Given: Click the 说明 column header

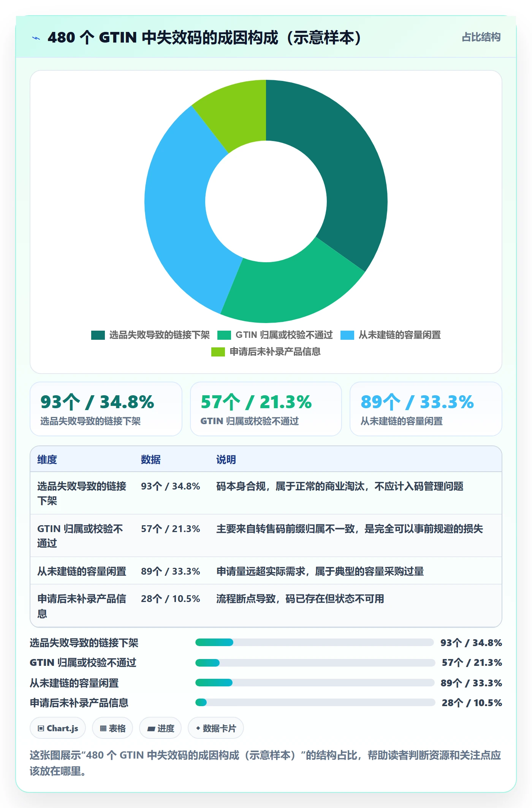Looking at the screenshot, I should tap(226, 459).
